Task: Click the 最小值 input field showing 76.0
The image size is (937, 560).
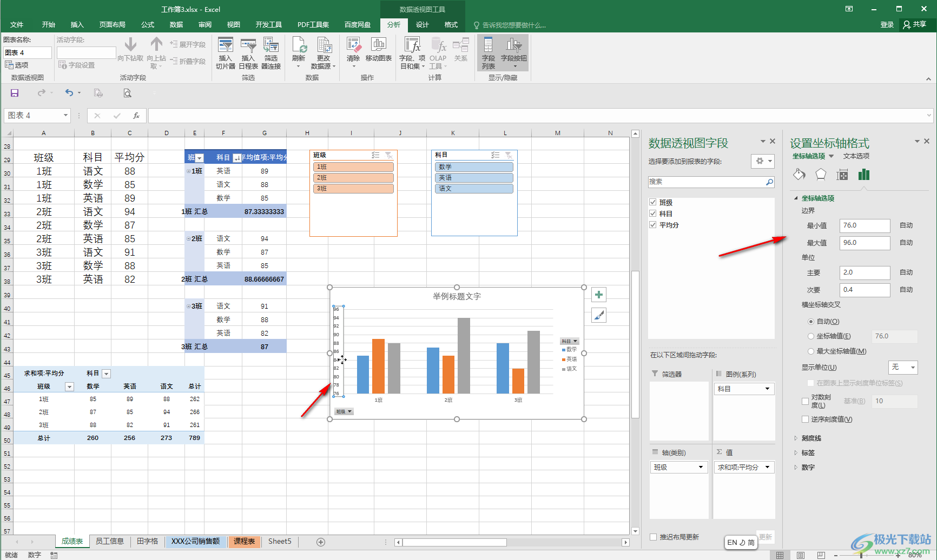Action: click(x=865, y=225)
